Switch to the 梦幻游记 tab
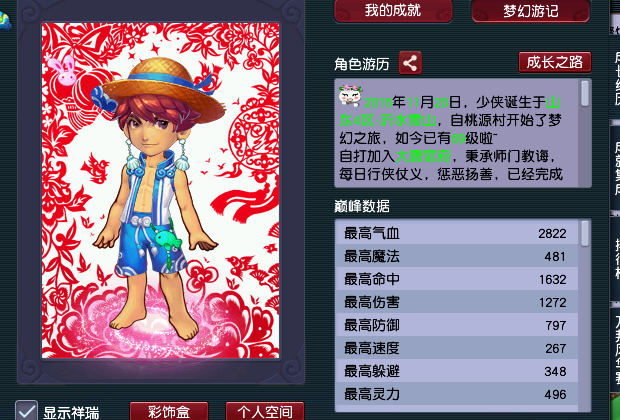Image resolution: width=620 pixels, height=420 pixels. tap(531, 11)
